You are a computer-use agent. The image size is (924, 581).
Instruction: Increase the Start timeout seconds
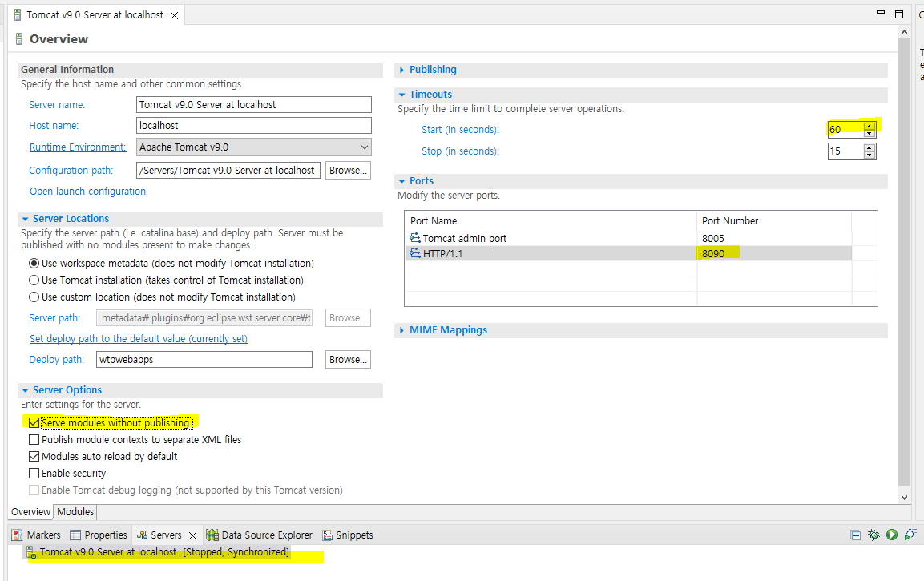tap(870, 126)
